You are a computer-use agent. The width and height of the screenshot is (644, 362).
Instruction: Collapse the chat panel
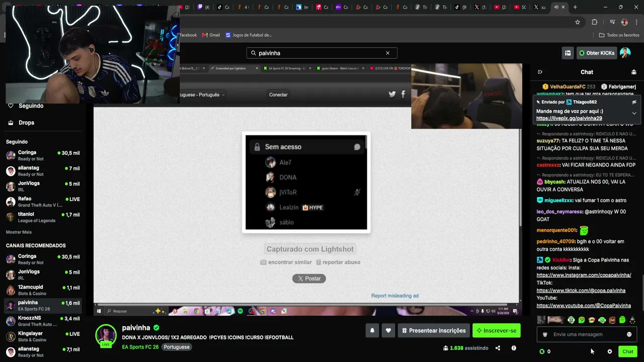click(540, 72)
